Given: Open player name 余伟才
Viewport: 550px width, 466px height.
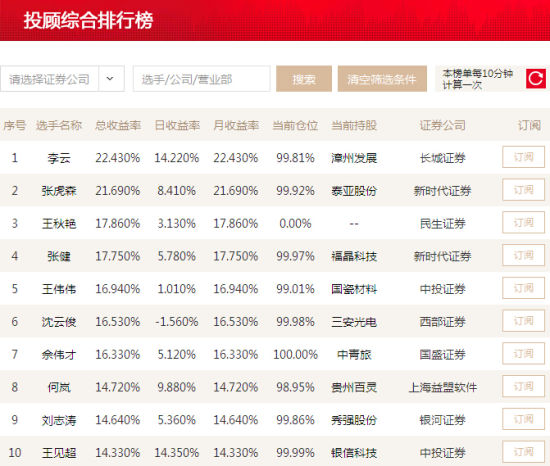Looking at the screenshot, I should 59,354.
